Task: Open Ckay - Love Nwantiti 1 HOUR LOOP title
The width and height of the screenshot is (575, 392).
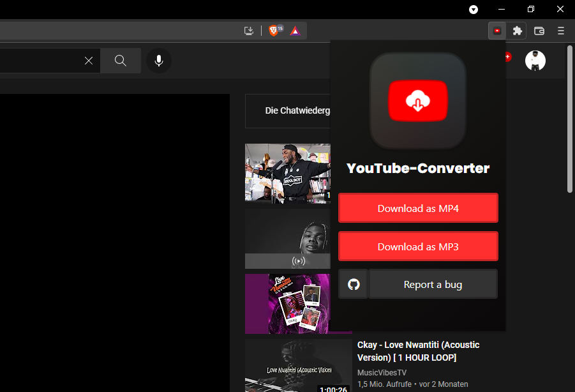Action: 418,351
